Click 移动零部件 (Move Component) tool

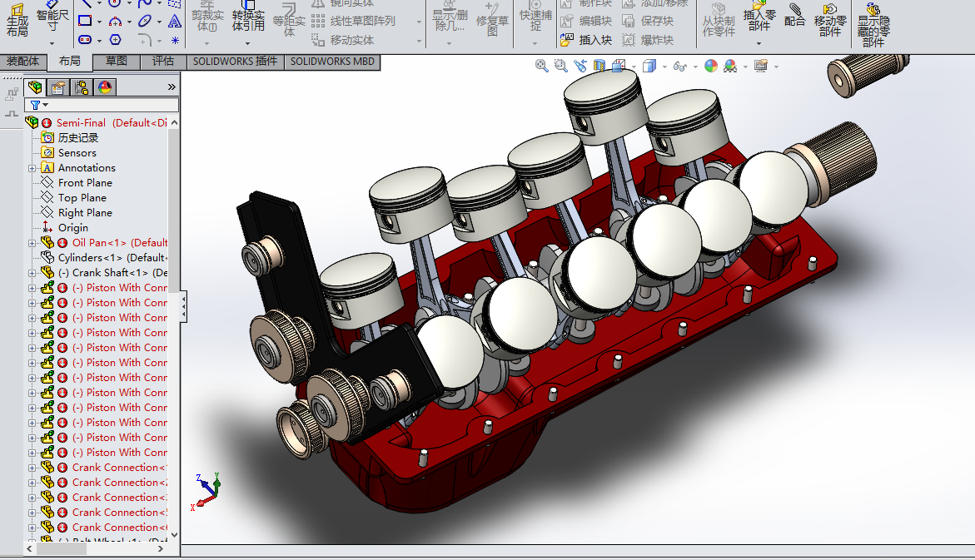(829, 20)
